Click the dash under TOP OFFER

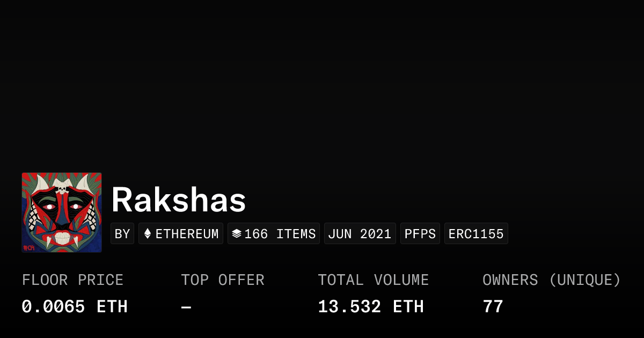[x=186, y=307]
